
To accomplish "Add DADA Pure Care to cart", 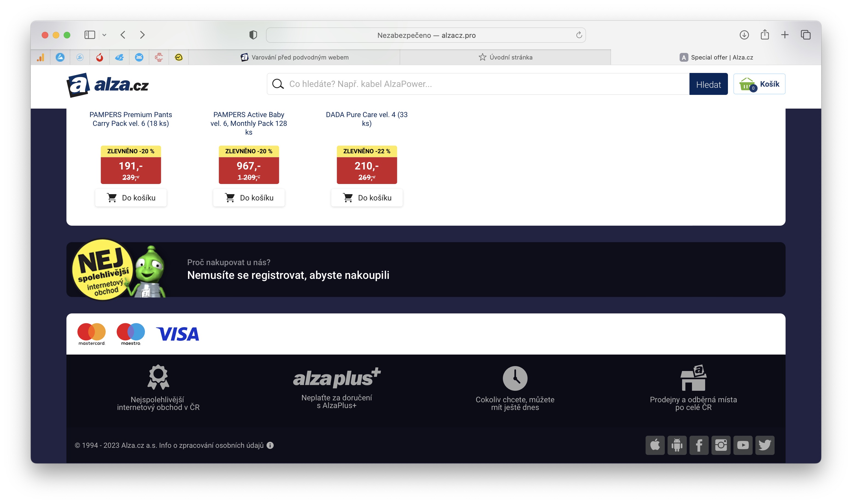I will (x=367, y=198).
